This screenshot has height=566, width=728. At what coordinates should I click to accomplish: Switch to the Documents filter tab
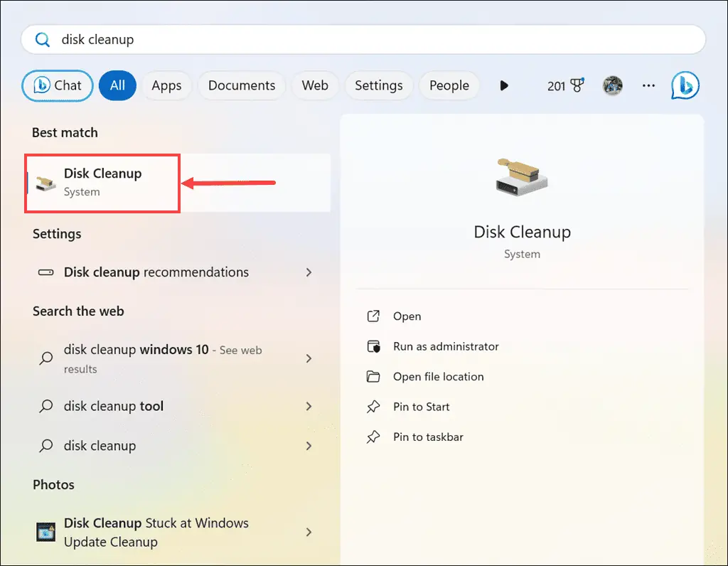tap(242, 85)
